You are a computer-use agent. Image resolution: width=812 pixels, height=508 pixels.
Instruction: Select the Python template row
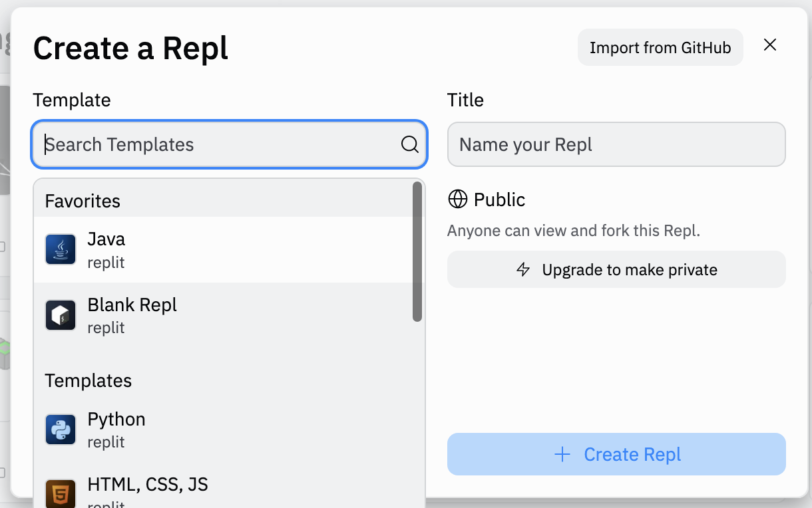coord(223,430)
